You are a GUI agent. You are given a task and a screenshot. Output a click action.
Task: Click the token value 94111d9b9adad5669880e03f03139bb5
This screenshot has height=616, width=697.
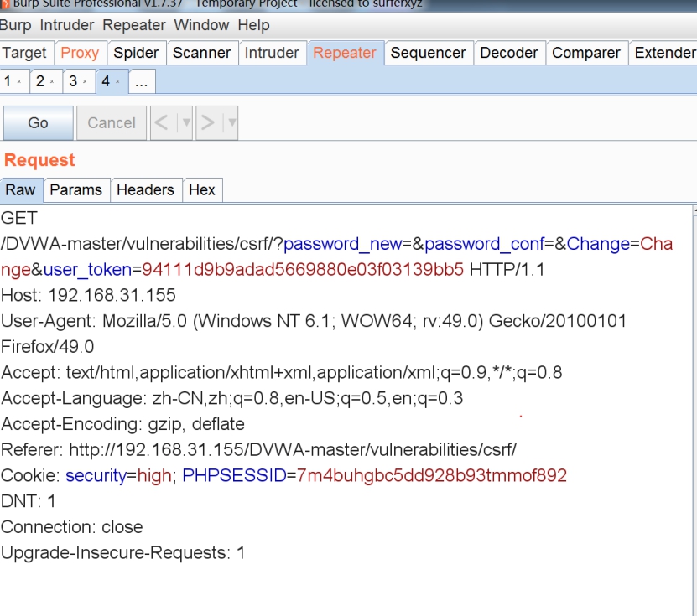(302, 270)
